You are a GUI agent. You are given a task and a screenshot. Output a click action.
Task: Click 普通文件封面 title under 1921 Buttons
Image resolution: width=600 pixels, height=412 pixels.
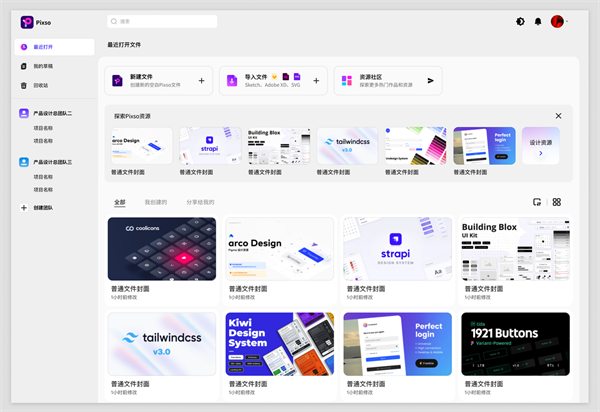point(484,384)
